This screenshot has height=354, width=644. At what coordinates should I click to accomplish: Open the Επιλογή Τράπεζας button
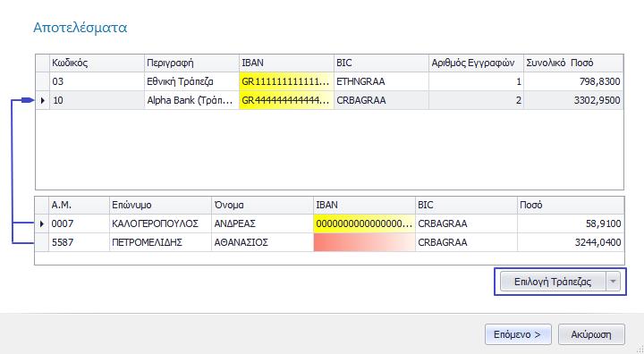[553, 282]
